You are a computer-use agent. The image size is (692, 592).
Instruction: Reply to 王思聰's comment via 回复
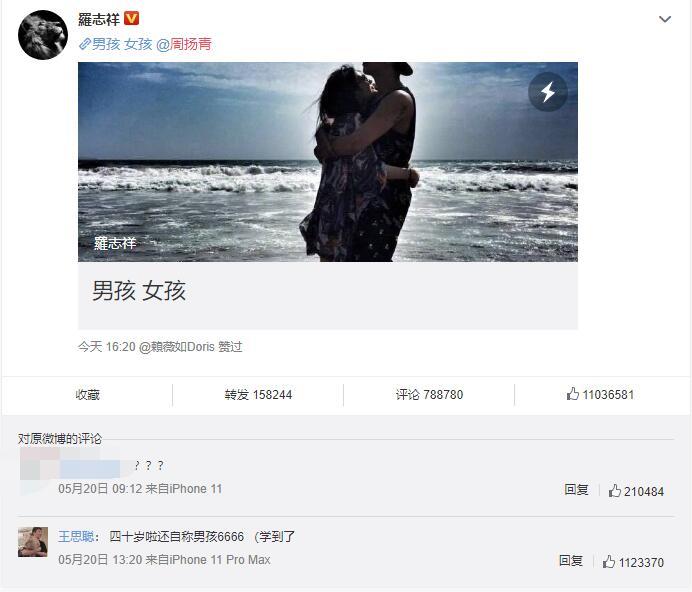tap(571, 561)
